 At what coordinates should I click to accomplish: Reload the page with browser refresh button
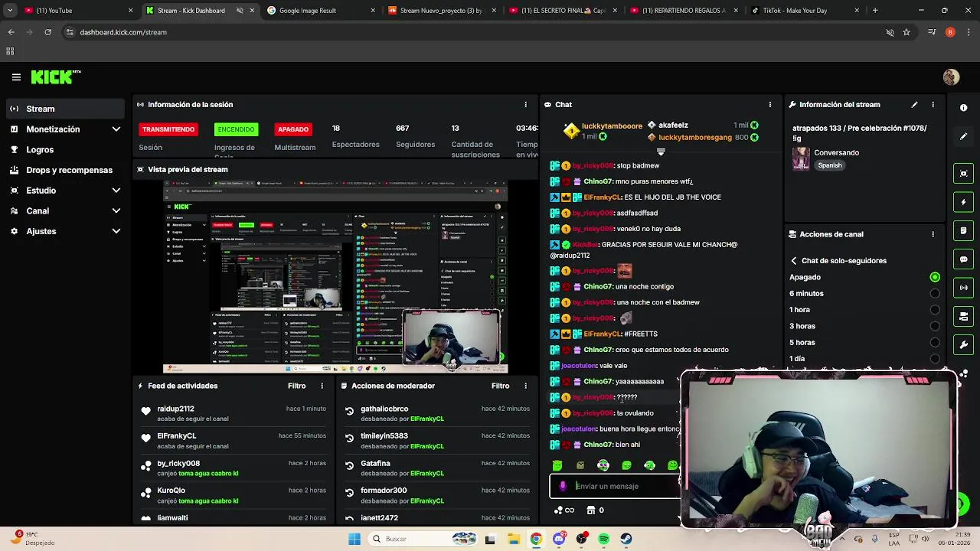coord(47,32)
